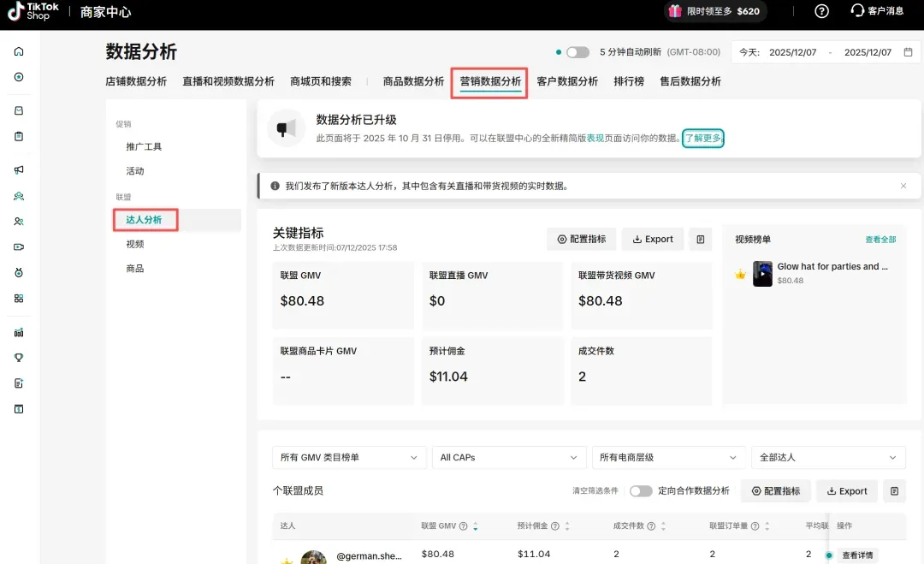
Task: Open customer messages headset icon
Action: click(x=857, y=10)
